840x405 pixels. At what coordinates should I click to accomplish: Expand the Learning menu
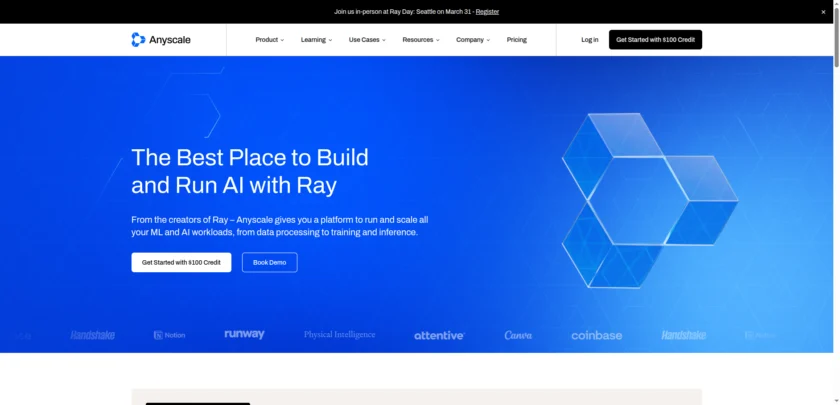(x=316, y=40)
